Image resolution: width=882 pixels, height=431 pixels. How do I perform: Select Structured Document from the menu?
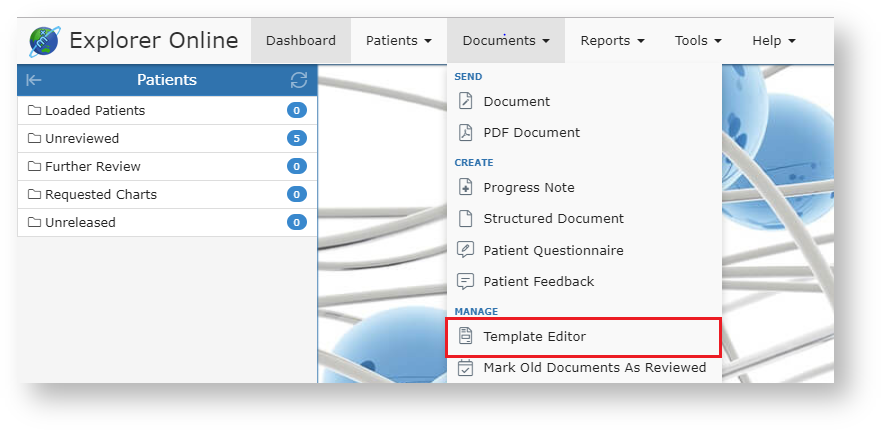coord(553,218)
